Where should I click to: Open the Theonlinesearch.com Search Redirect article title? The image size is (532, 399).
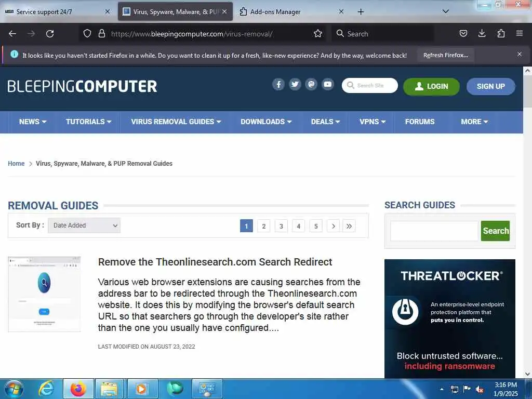(215, 262)
